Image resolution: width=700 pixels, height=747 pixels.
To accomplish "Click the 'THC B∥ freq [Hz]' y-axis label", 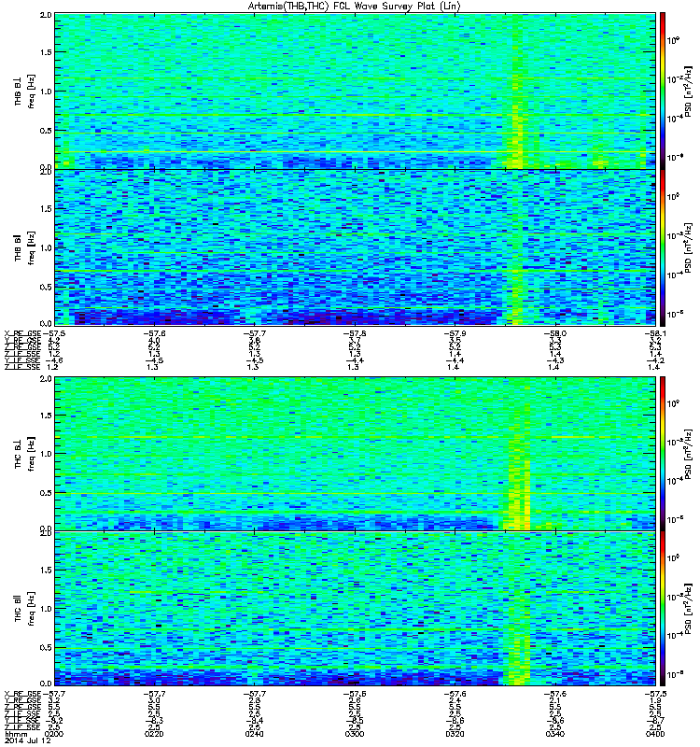I will [x=24, y=609].
